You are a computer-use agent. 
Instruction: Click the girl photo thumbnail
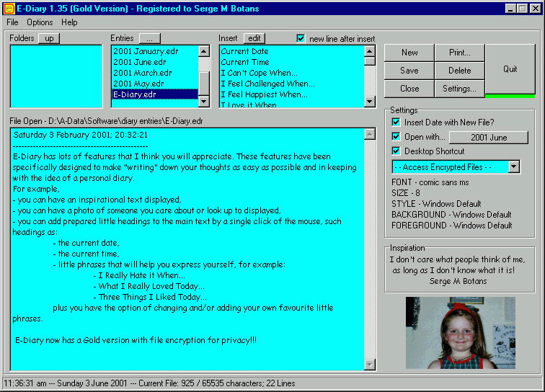(450, 332)
